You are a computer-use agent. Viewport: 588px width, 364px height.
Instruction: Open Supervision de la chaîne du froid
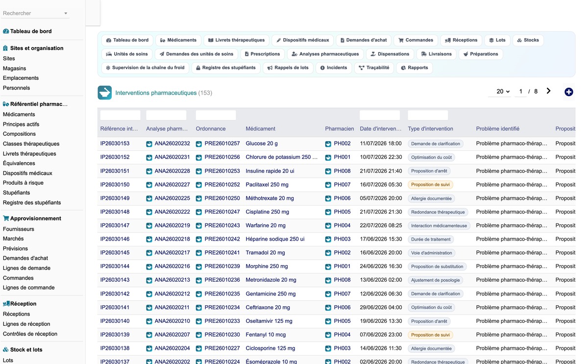146,68
